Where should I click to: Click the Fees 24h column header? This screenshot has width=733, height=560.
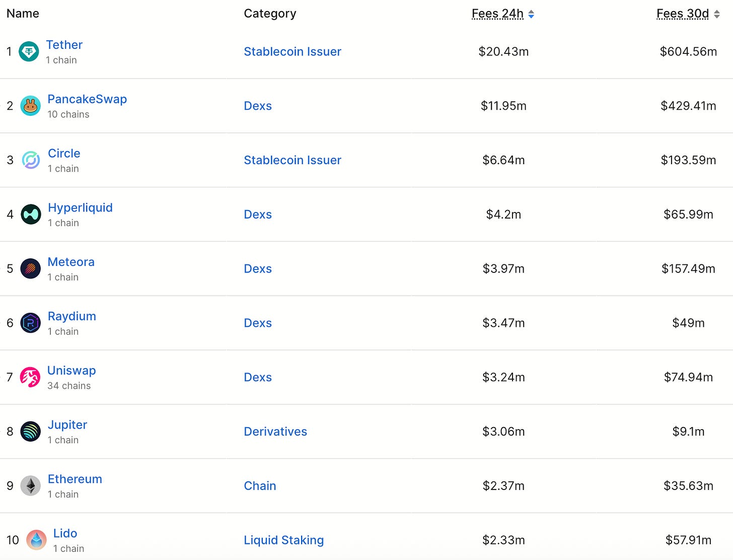coord(497,14)
